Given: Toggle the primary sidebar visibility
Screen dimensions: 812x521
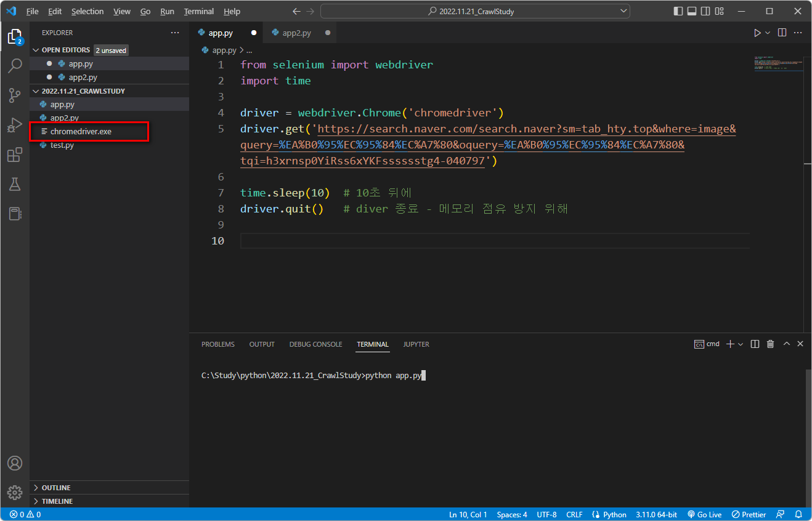Looking at the screenshot, I should coord(678,10).
